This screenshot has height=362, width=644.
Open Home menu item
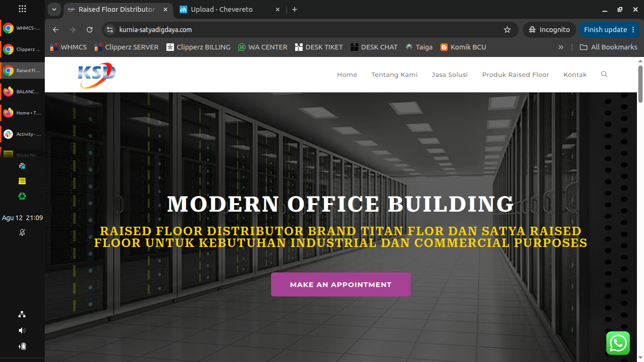[347, 74]
